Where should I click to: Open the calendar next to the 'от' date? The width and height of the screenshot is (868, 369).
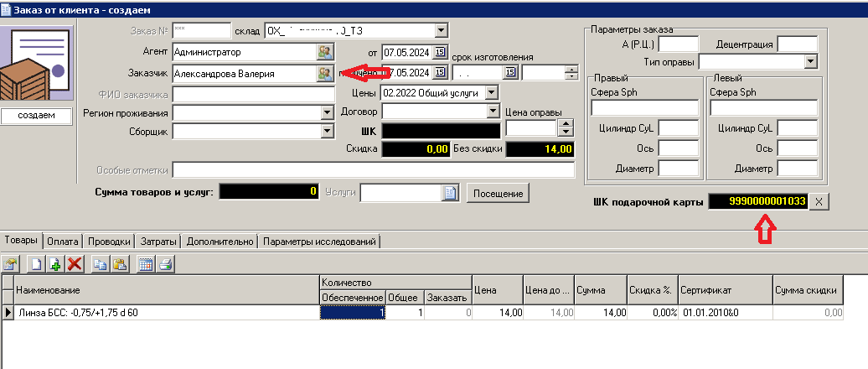tap(442, 52)
